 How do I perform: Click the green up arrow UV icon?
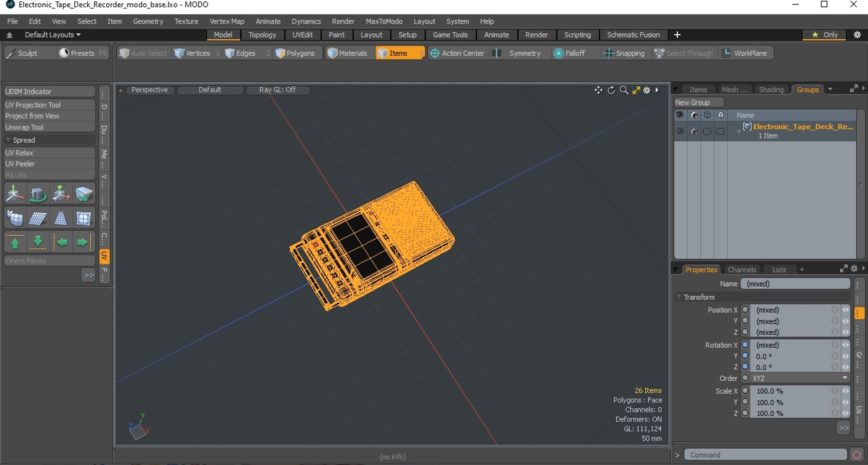tap(15, 242)
